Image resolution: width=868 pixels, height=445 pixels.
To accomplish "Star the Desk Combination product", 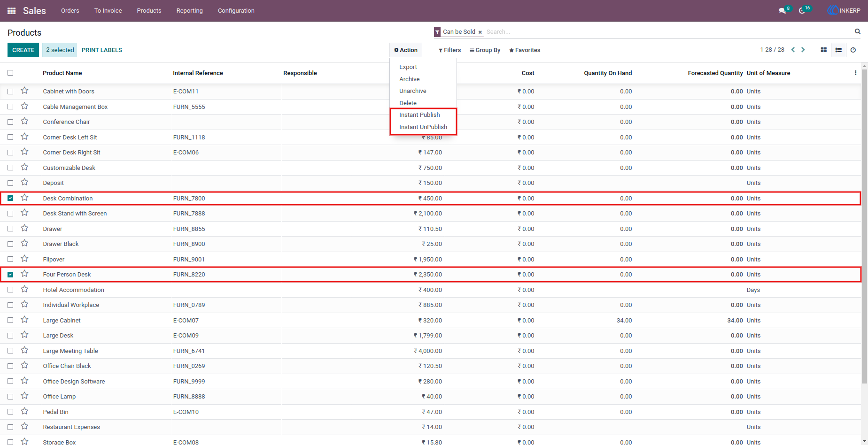I will (x=24, y=198).
